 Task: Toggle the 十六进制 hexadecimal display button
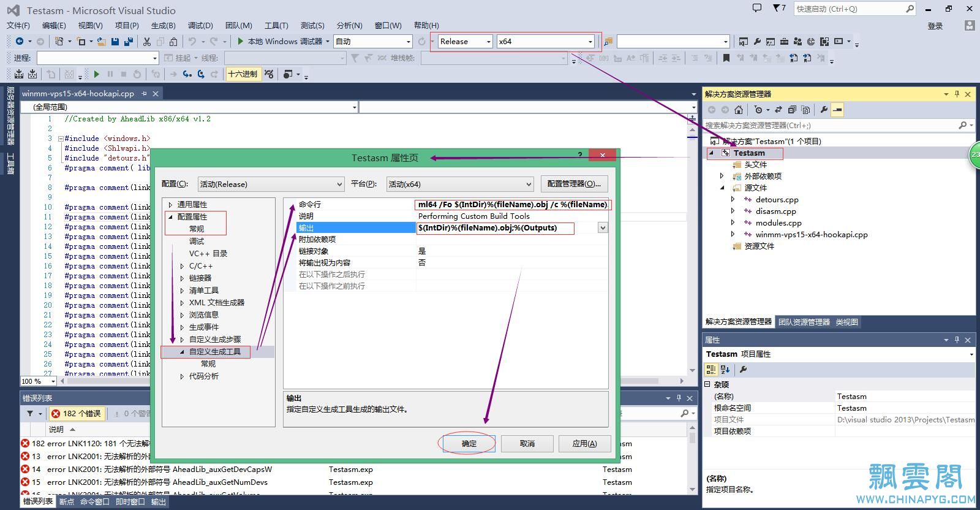click(x=243, y=74)
